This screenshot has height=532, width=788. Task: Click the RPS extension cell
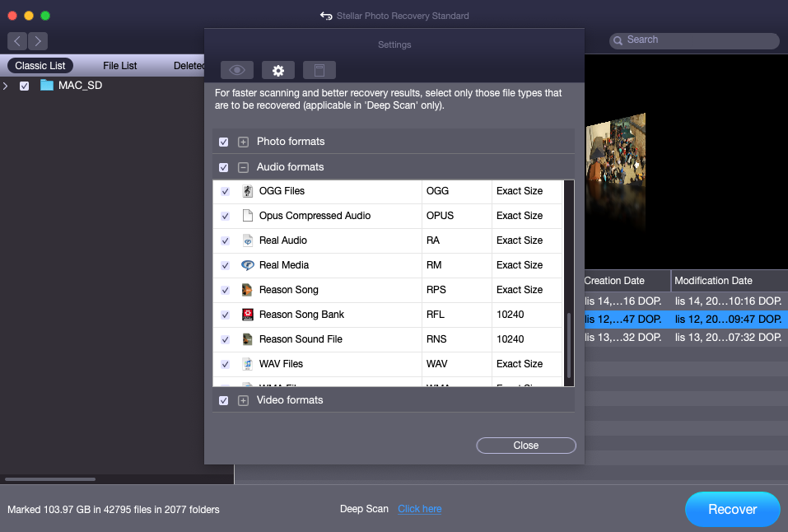point(456,290)
